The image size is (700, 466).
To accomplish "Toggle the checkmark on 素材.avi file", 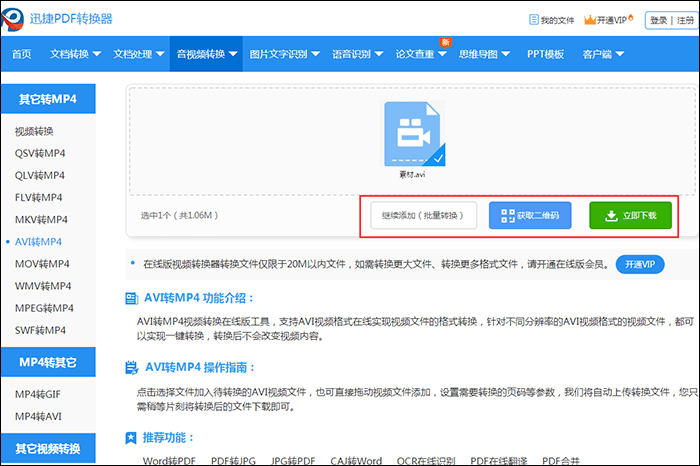I will [437, 156].
